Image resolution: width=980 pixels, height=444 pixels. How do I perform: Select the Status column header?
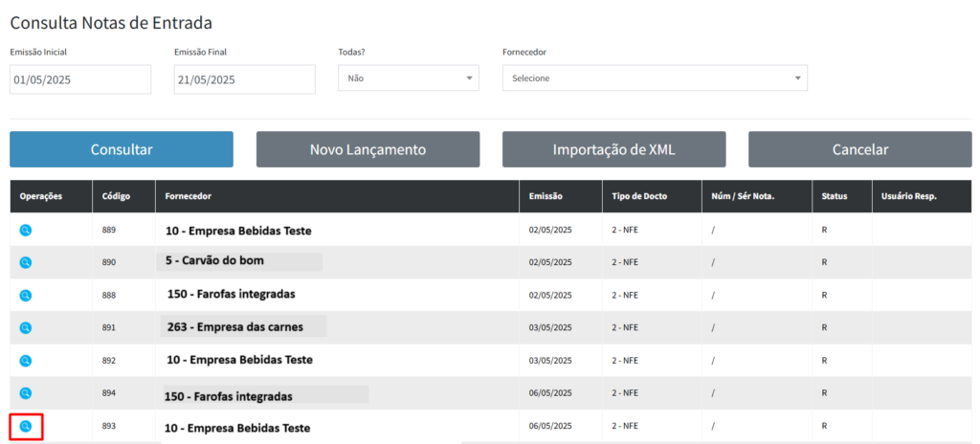834,196
